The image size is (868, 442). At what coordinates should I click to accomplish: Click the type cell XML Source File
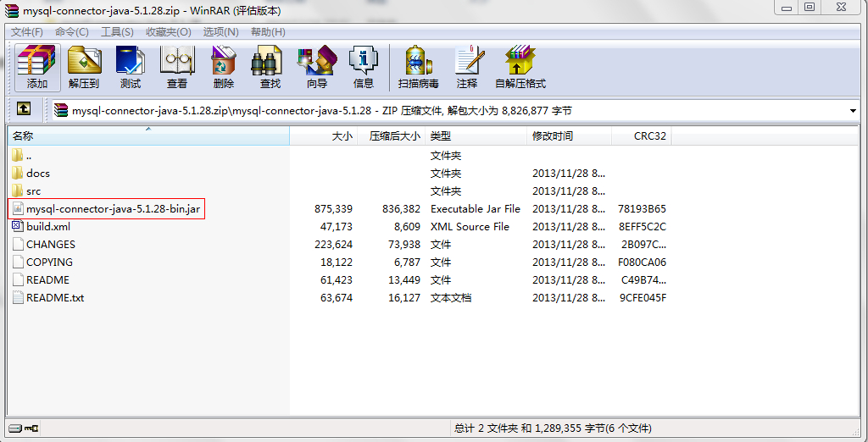click(x=470, y=227)
